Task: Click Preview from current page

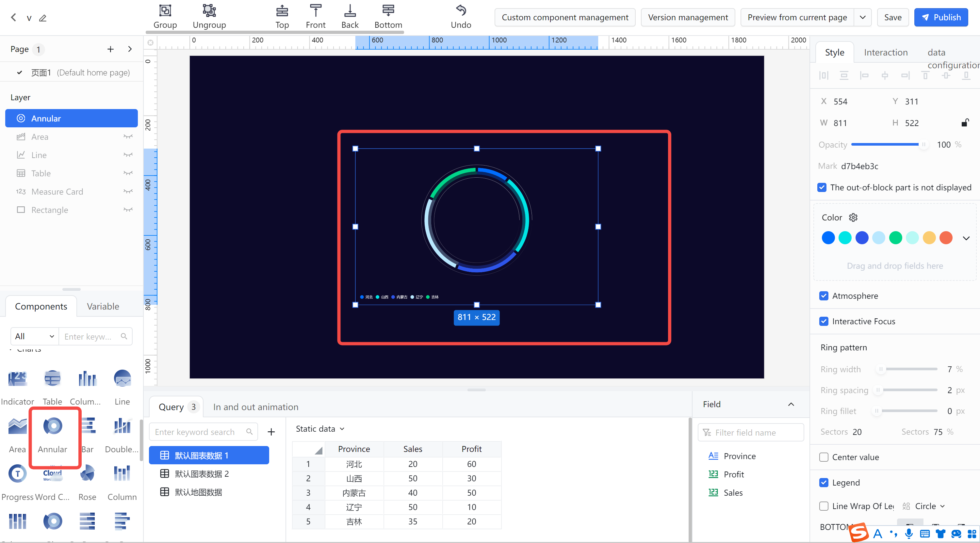Action: pos(797,18)
